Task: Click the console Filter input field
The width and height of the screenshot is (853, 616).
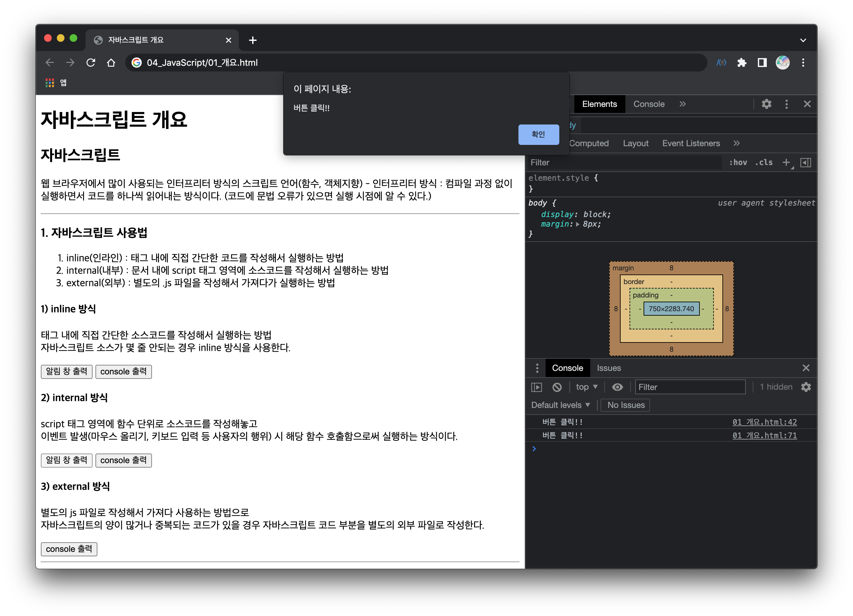Action: 690,387
